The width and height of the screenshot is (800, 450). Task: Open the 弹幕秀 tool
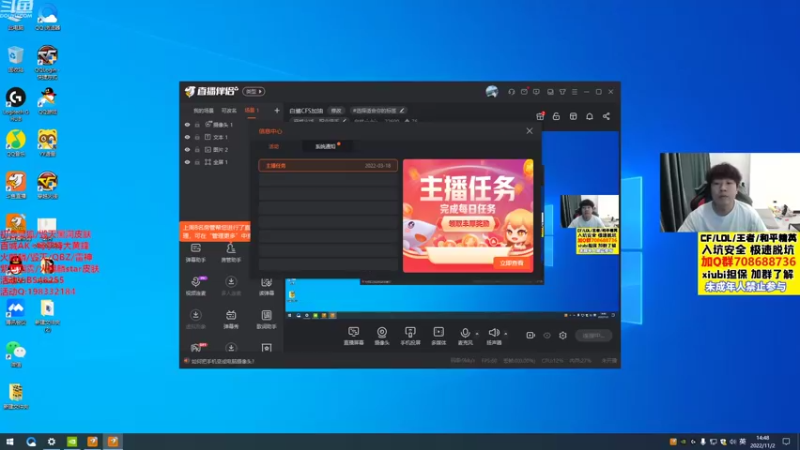point(231,319)
